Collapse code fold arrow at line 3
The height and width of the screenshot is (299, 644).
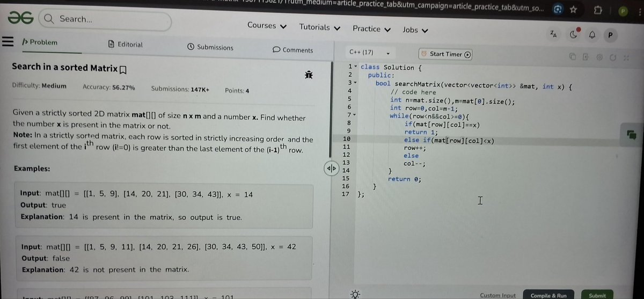pyautogui.click(x=355, y=83)
